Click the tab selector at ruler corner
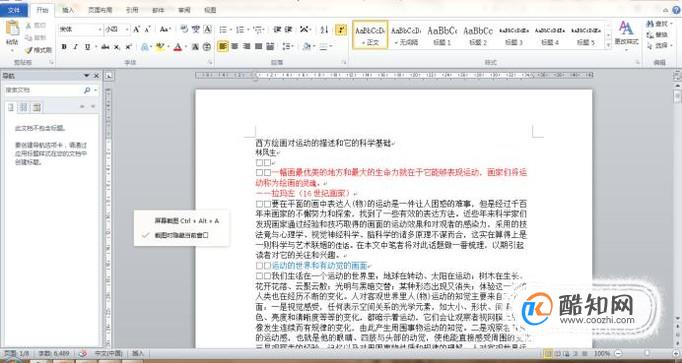 click(x=109, y=76)
